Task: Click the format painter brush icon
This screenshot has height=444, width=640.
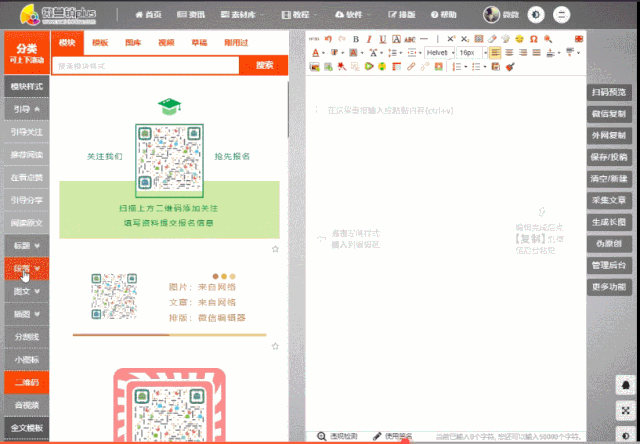Action: pos(506,39)
